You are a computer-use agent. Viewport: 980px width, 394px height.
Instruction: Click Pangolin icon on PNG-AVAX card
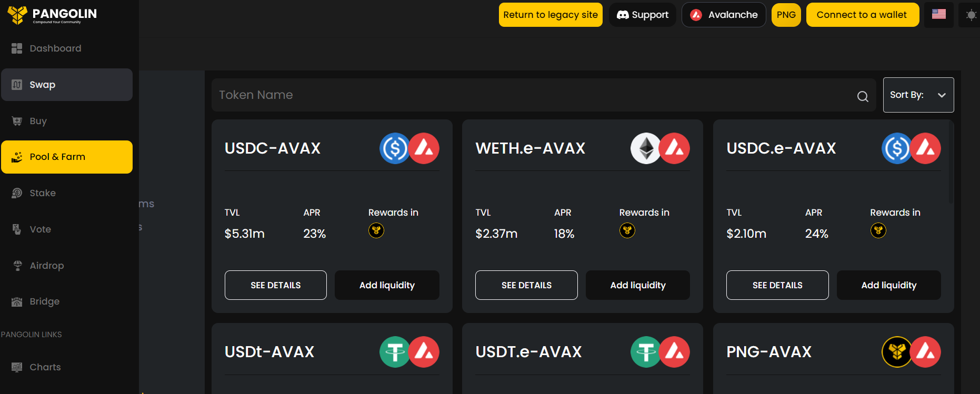click(x=897, y=352)
